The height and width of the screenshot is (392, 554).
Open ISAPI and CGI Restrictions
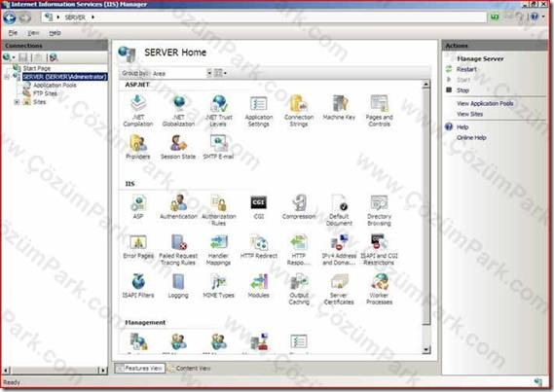379,249
